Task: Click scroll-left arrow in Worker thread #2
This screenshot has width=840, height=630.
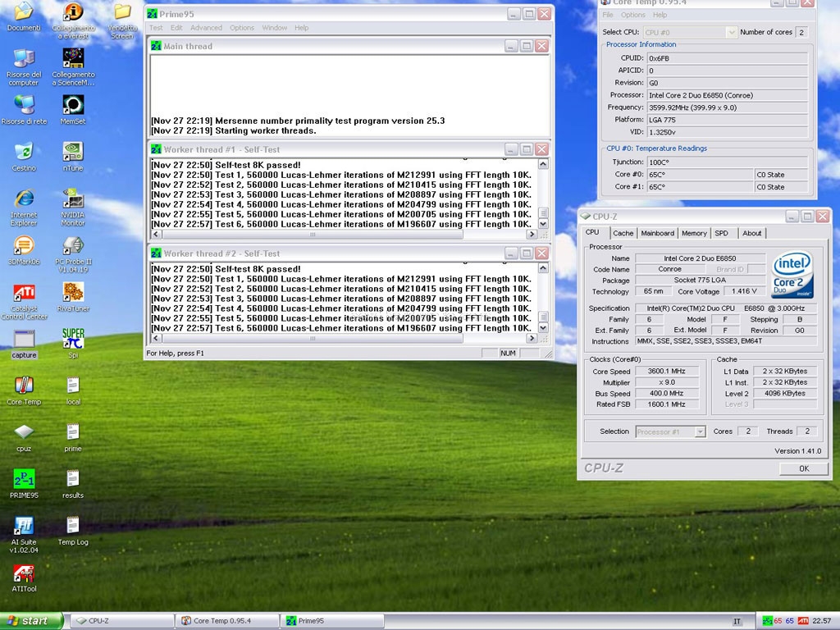Action: click(156, 338)
